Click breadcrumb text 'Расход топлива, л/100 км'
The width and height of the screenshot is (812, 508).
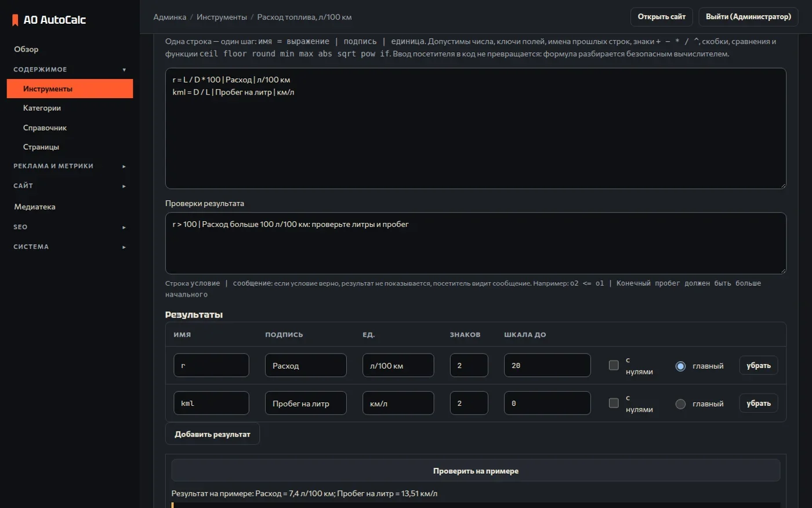(304, 17)
